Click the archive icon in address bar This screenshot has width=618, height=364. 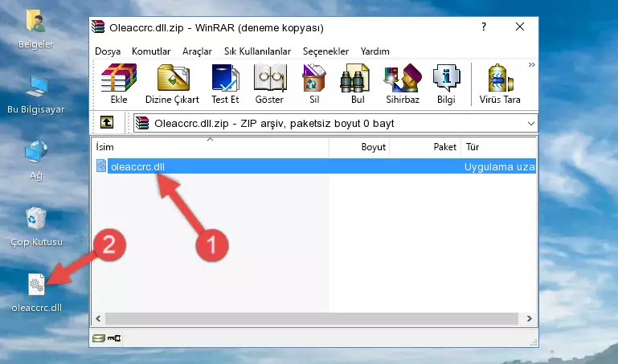[x=142, y=123]
